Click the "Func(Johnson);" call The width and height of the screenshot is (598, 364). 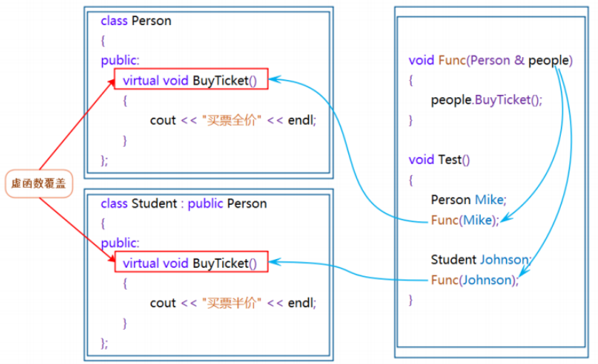point(475,280)
